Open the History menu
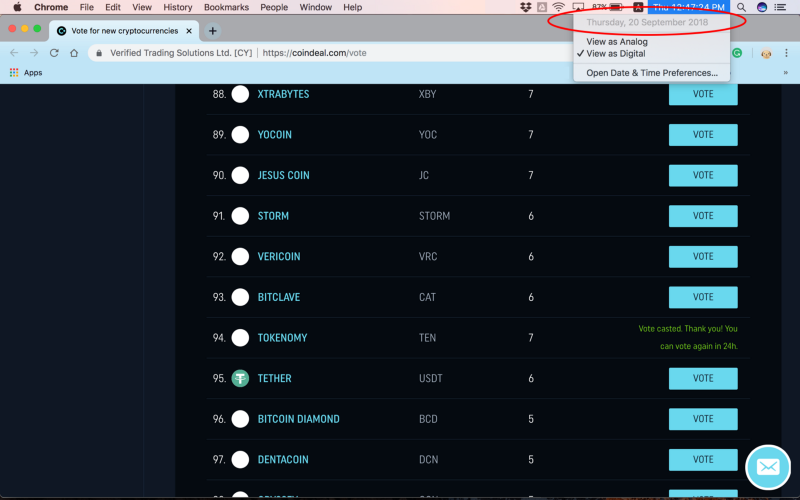800x500 pixels. click(178, 7)
